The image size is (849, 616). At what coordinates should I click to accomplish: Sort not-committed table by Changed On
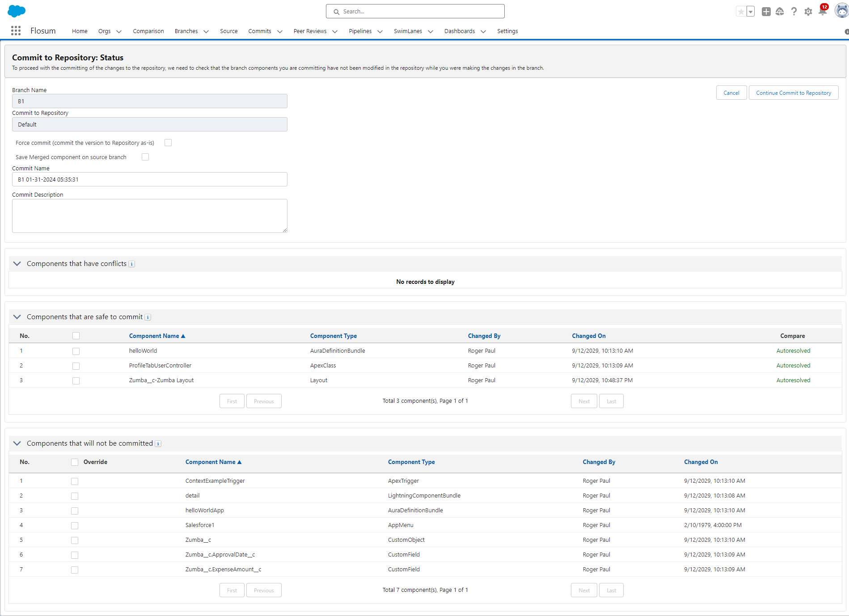pos(701,462)
